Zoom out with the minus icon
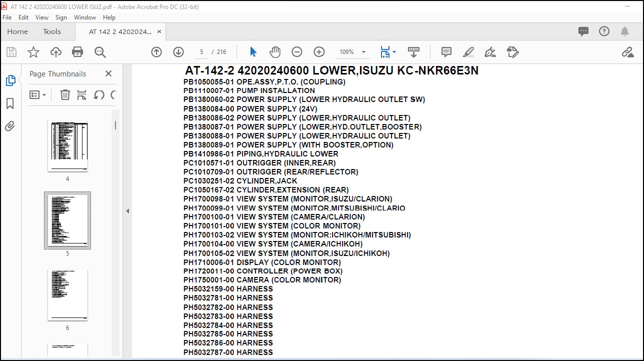644x361 pixels. pyautogui.click(x=297, y=52)
